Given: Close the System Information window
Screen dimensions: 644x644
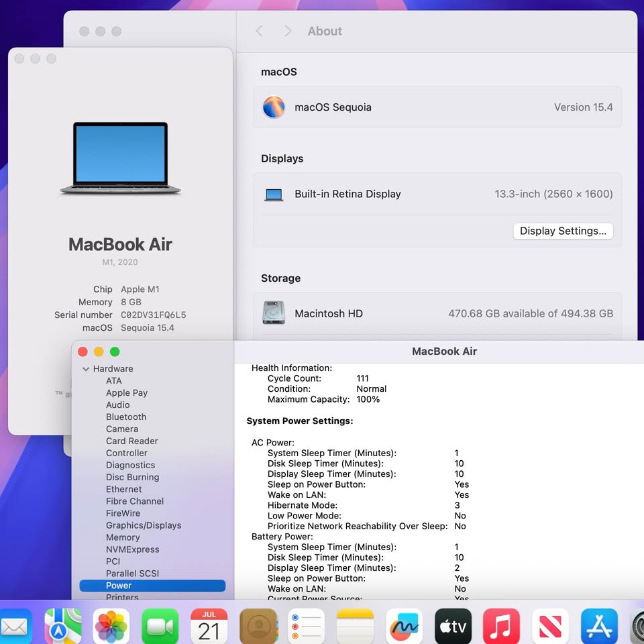Looking at the screenshot, I should pos(83,352).
